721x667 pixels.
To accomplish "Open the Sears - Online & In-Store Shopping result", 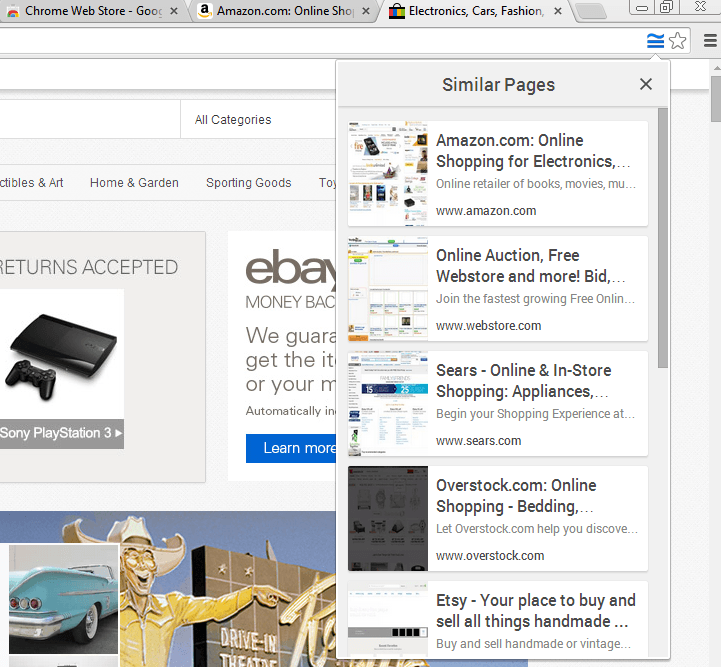I will click(x=523, y=381).
